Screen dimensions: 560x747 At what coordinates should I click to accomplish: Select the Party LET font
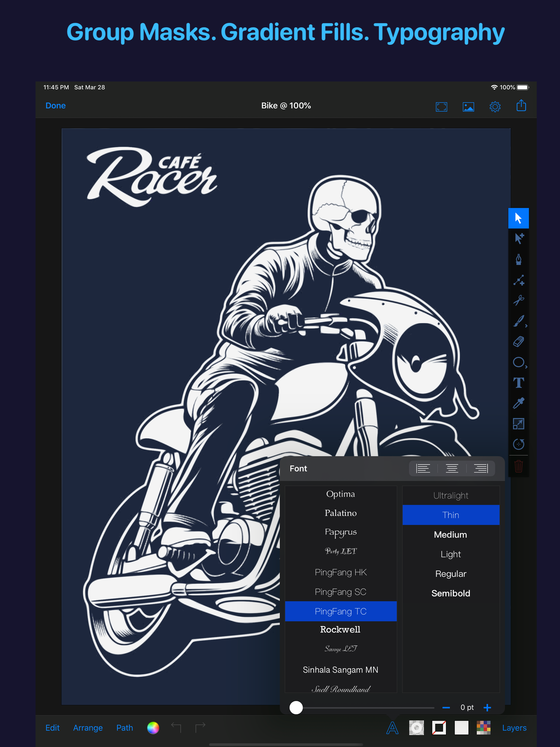coord(340,551)
